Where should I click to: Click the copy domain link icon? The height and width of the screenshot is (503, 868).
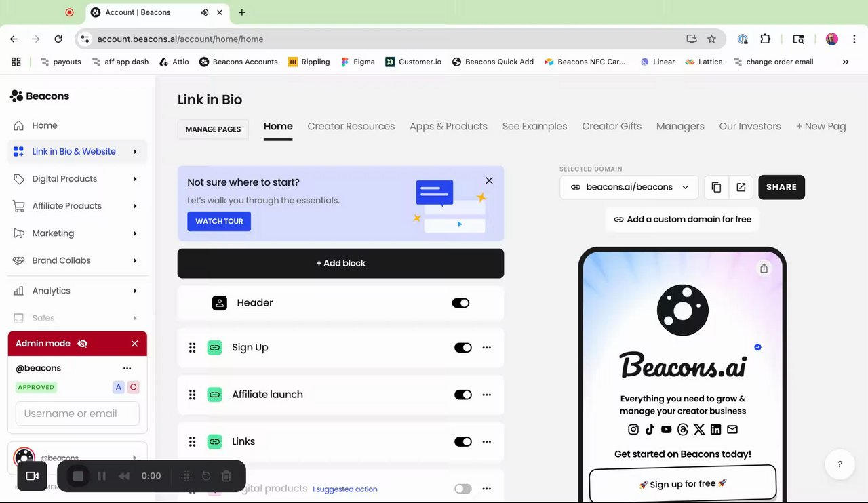click(x=716, y=187)
